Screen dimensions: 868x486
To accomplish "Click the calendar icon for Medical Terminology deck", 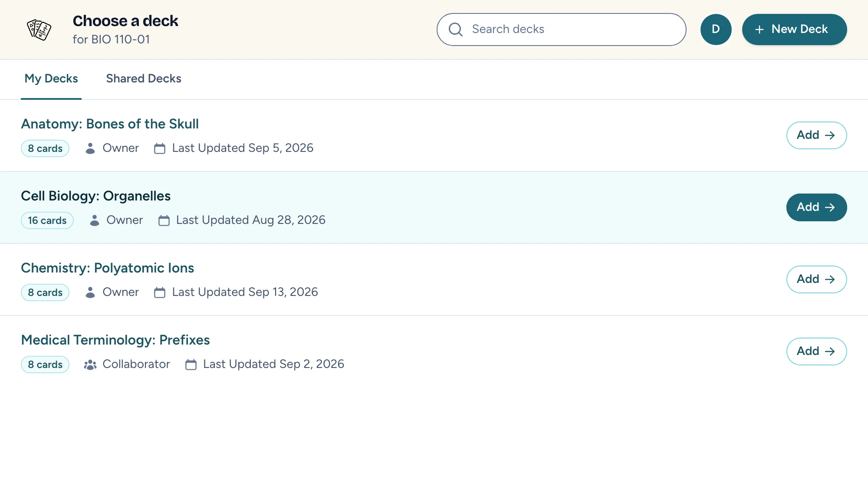I will coord(191,364).
